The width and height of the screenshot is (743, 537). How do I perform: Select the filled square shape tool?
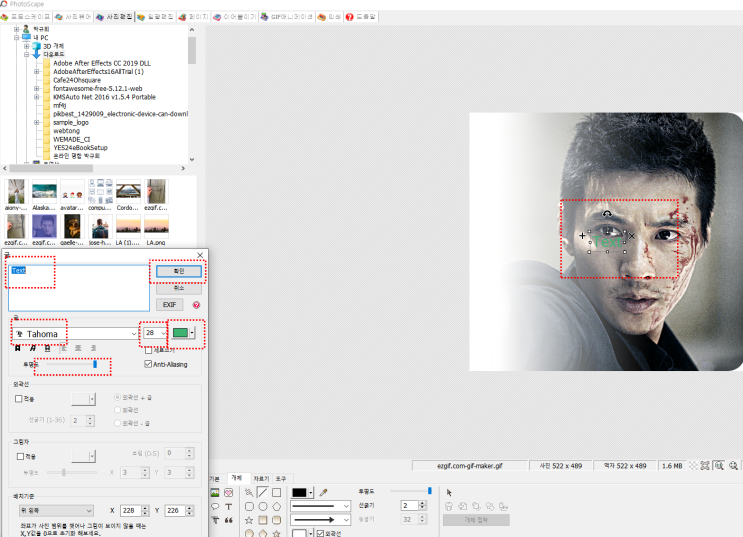(263, 520)
